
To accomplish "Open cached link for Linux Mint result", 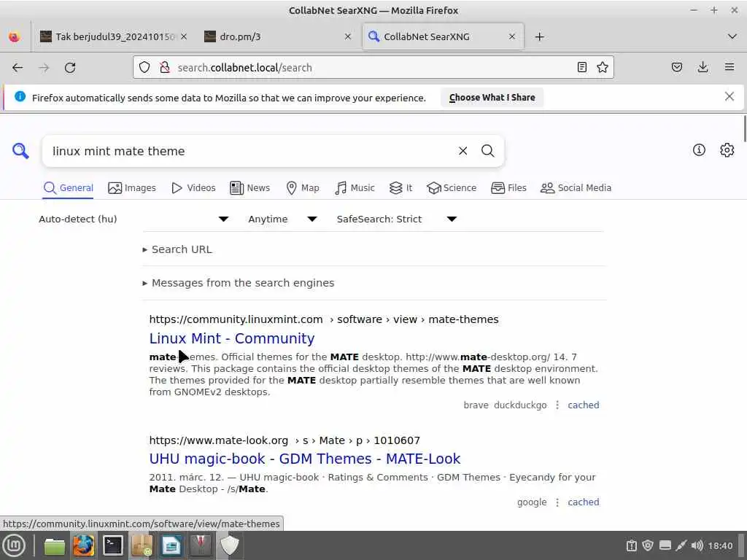I will click(583, 405).
